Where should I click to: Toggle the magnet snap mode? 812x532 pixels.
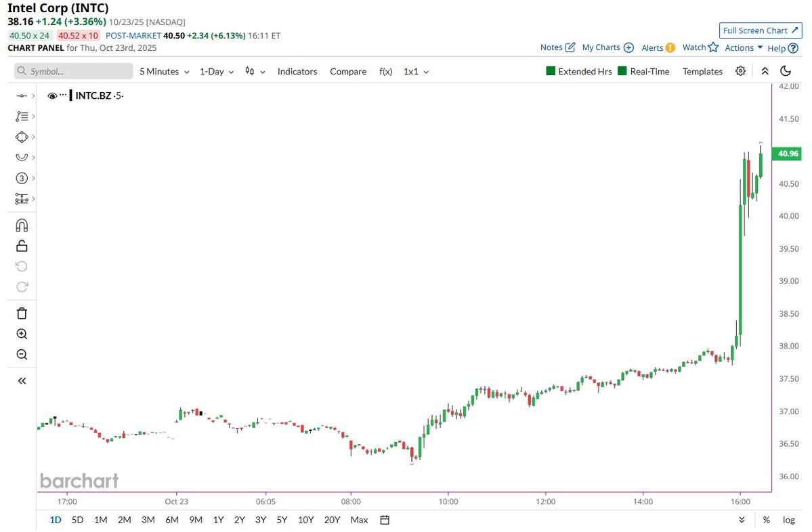(22, 225)
